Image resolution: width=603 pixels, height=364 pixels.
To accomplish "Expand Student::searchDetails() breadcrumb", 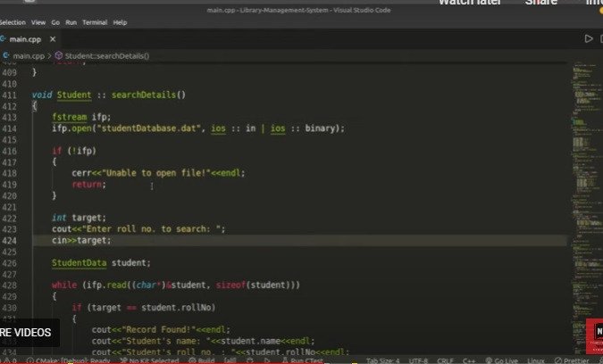I will click(x=106, y=55).
